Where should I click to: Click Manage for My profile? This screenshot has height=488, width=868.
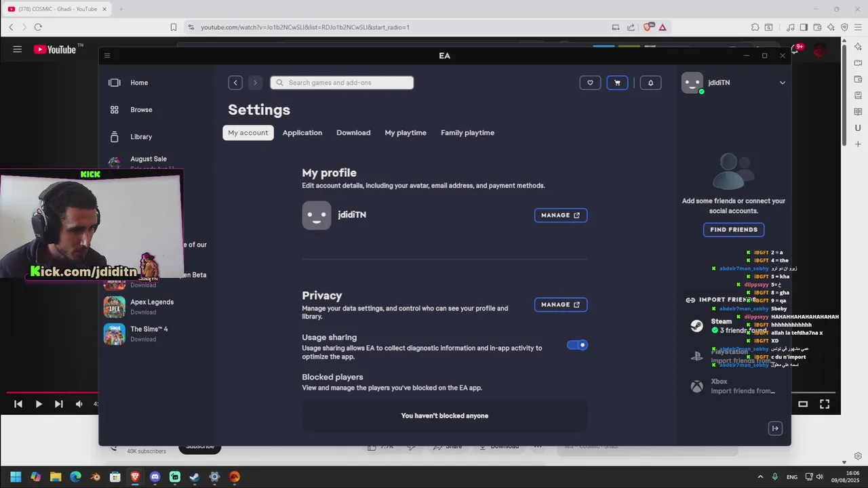click(561, 216)
